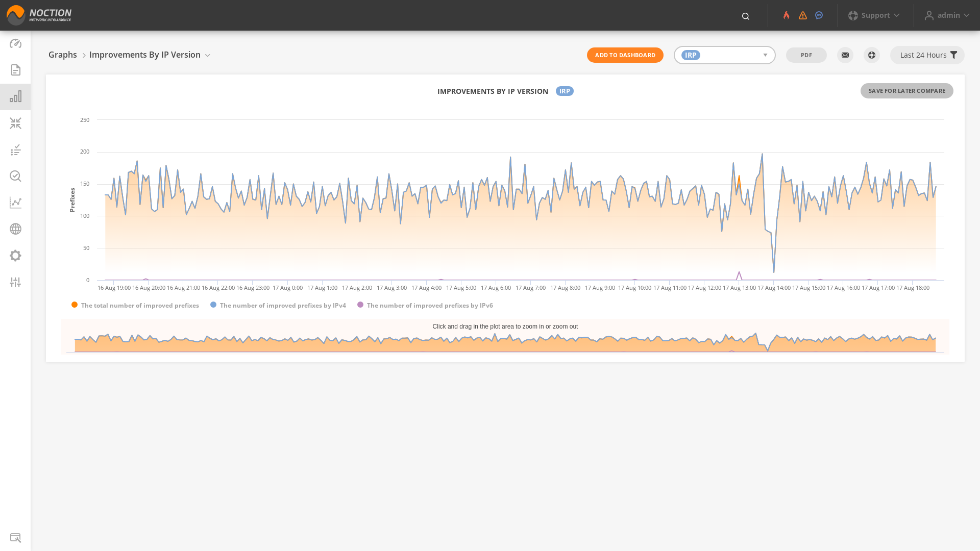Open the sliders configuration sidebar icon
980x551 pixels.
(x=15, y=282)
